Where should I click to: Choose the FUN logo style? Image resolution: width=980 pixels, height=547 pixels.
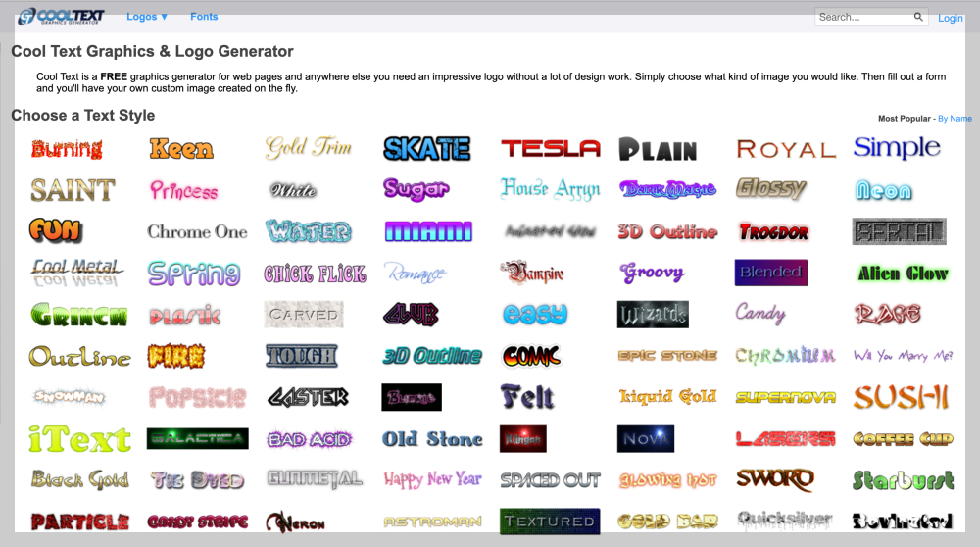(x=56, y=230)
